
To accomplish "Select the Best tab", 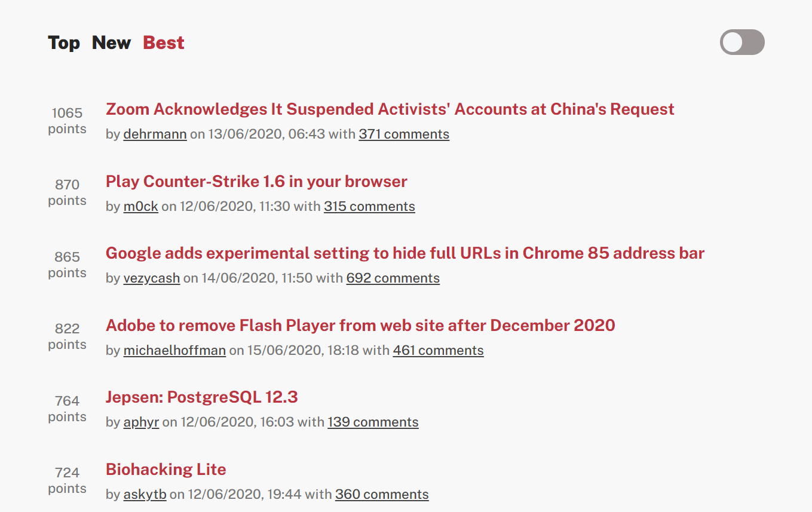I will tap(164, 43).
